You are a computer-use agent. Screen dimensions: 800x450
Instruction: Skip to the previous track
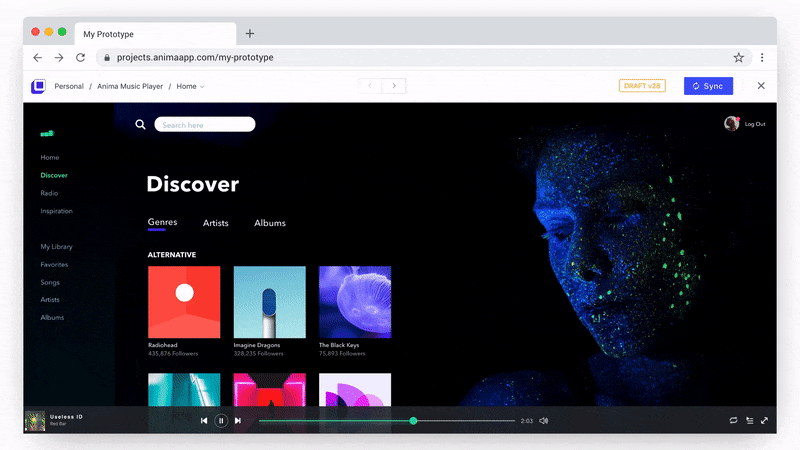(204, 421)
